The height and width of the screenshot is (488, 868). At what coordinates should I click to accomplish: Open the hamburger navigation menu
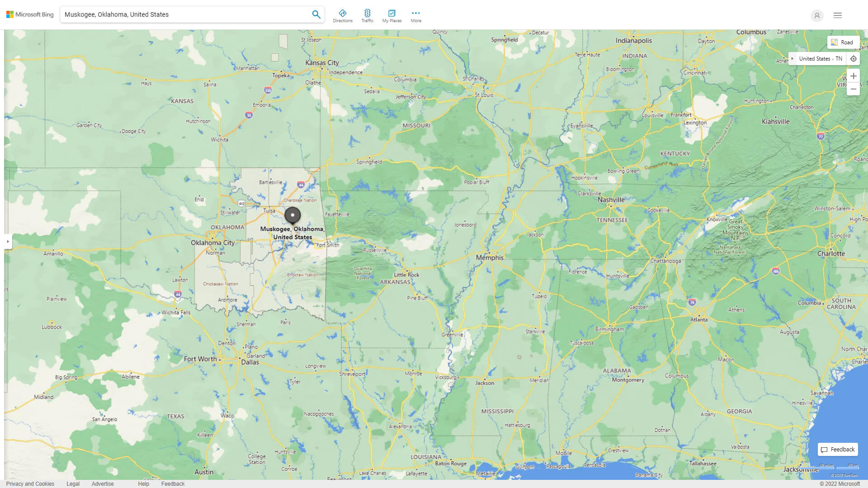tap(837, 15)
